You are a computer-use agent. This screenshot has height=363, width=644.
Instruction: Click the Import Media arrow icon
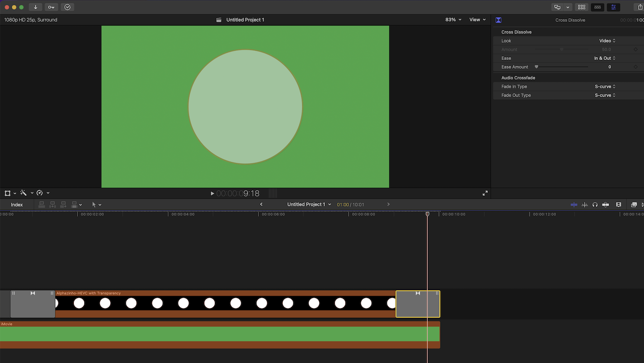(x=35, y=7)
